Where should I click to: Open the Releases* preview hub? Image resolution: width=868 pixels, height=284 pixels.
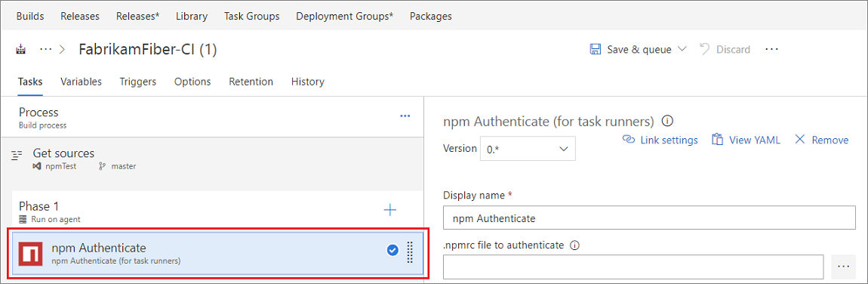138,16
